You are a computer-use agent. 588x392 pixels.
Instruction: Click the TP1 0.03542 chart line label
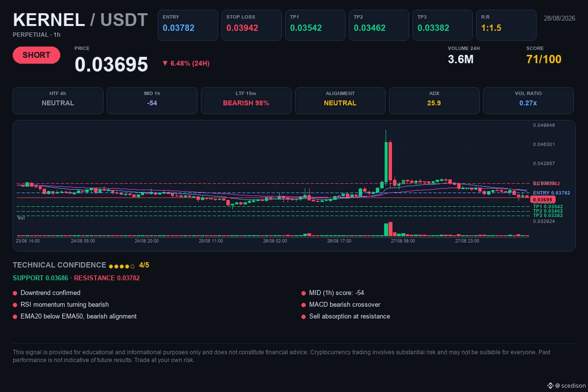tap(548, 207)
